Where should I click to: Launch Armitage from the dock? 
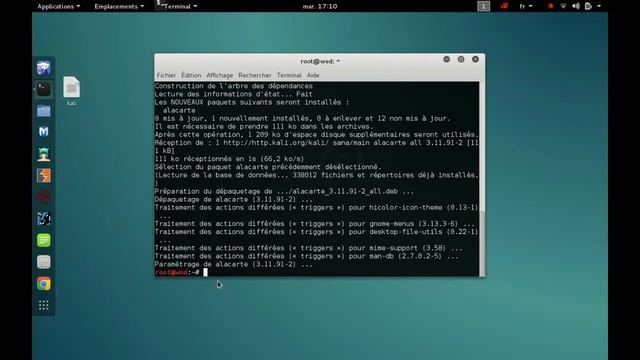(44, 154)
